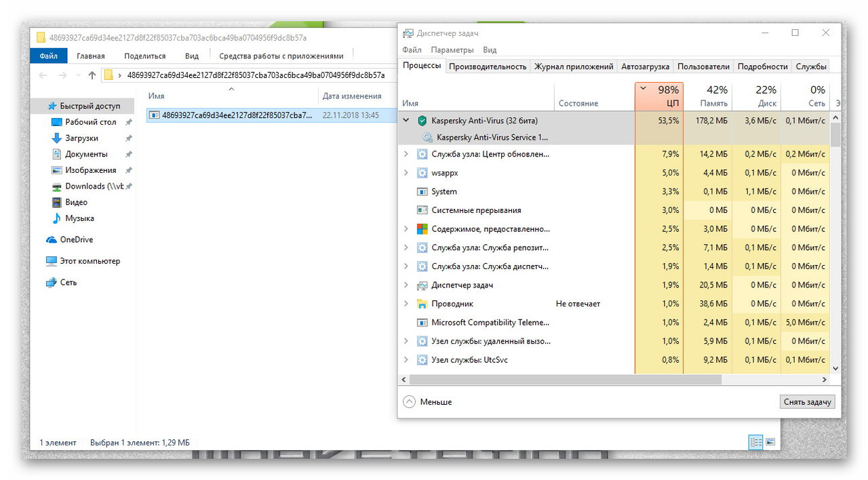Click the Документы icon in Explorer sidebar

[57, 154]
